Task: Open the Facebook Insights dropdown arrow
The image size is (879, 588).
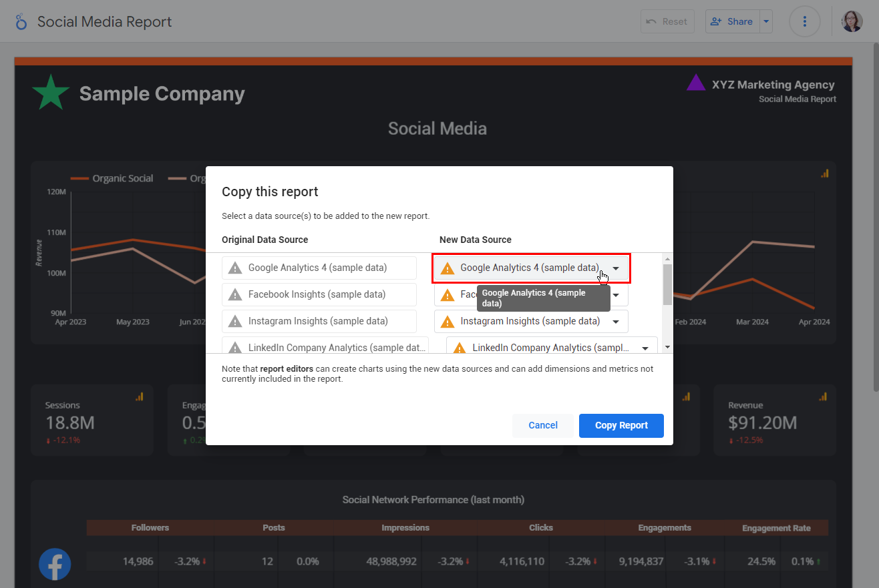Action: [x=616, y=295]
